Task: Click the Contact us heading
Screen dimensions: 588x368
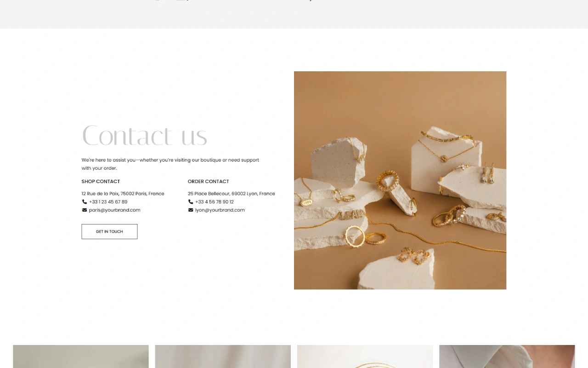Action: tap(145, 136)
